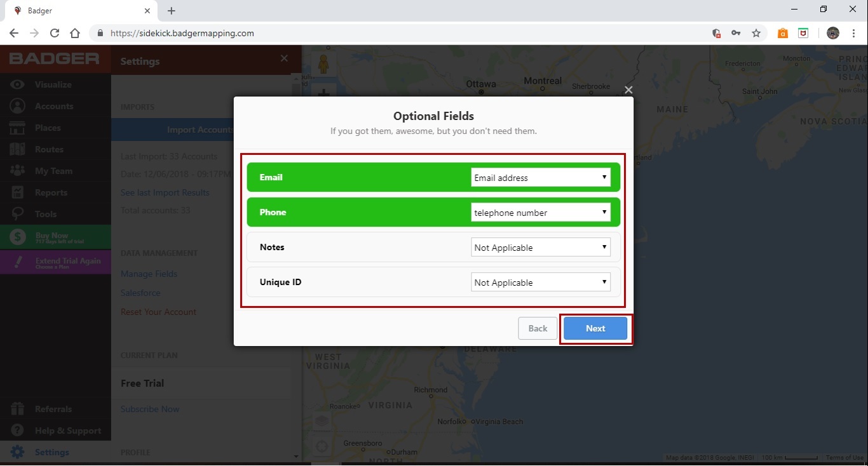
Task: Open the Phone field mapping dropdown
Action: coord(541,213)
